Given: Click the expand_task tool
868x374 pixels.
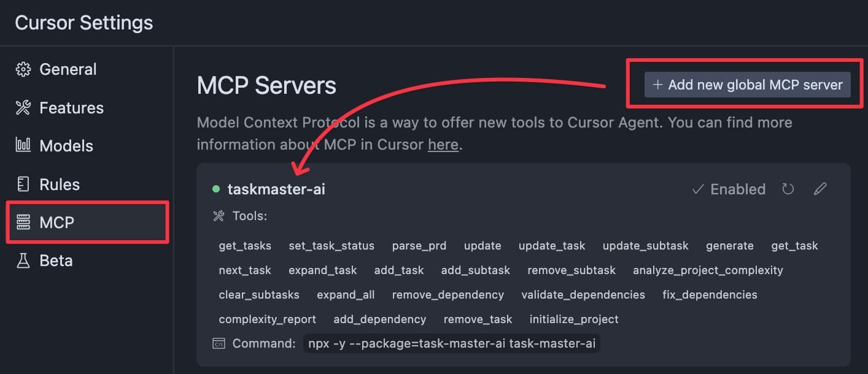Looking at the screenshot, I should [x=323, y=270].
